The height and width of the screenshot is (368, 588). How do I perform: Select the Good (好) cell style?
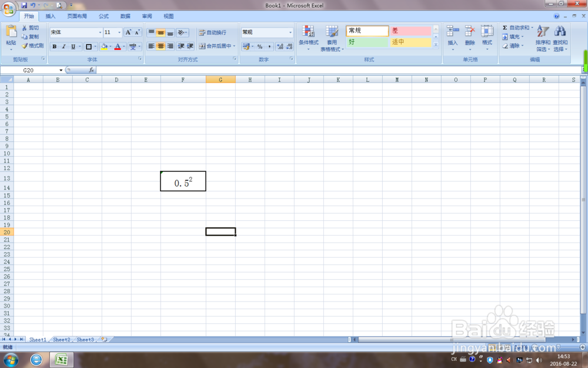pyautogui.click(x=367, y=42)
